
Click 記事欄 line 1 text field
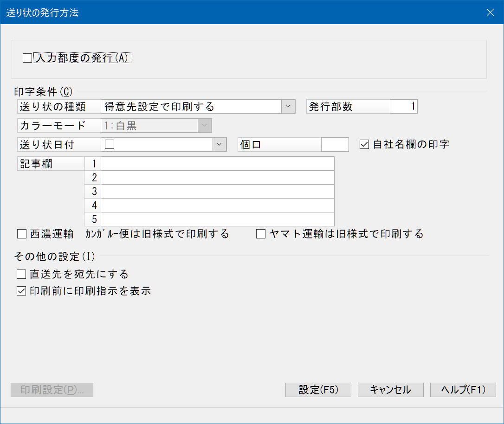[x=217, y=164]
